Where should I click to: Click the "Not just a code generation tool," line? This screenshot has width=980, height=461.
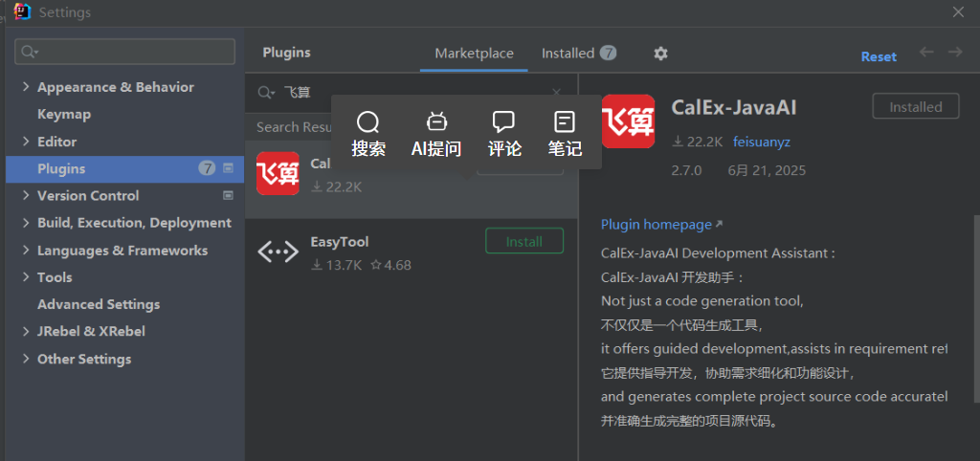702,301
